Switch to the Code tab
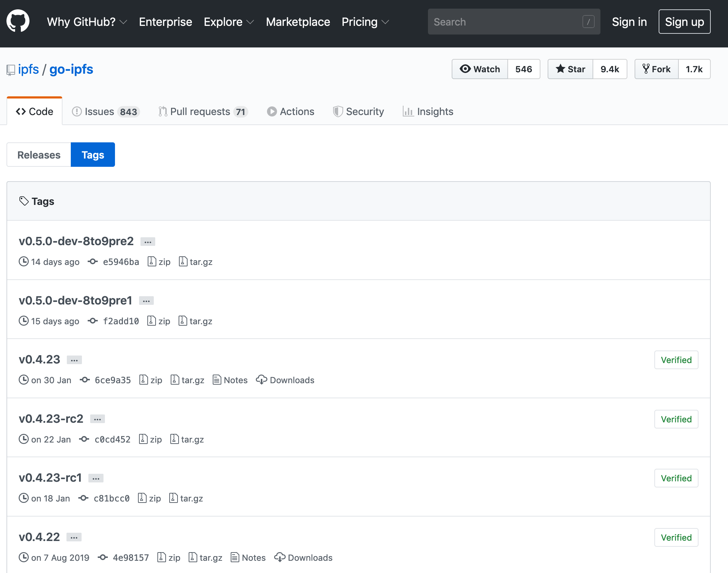 (x=34, y=111)
